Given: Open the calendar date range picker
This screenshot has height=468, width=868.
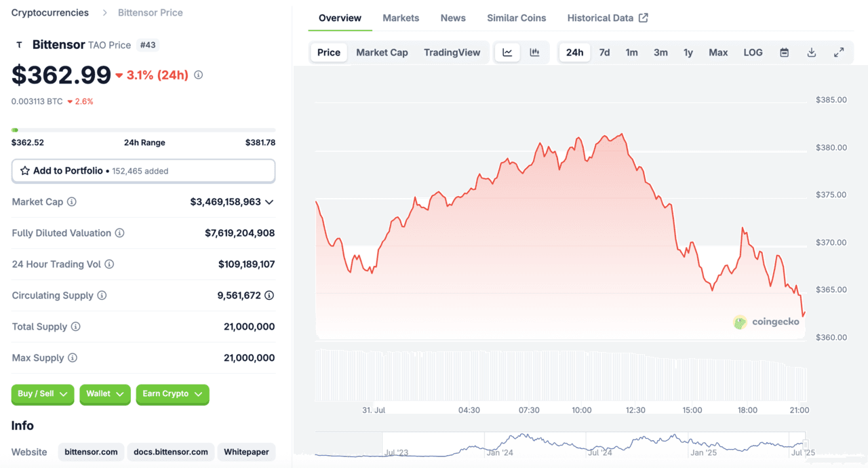Looking at the screenshot, I should (x=785, y=52).
